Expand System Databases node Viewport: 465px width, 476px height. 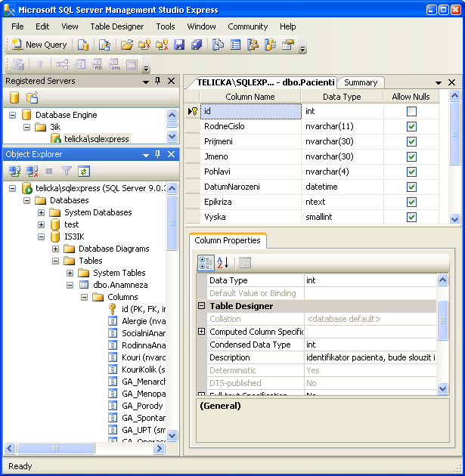(x=41, y=212)
